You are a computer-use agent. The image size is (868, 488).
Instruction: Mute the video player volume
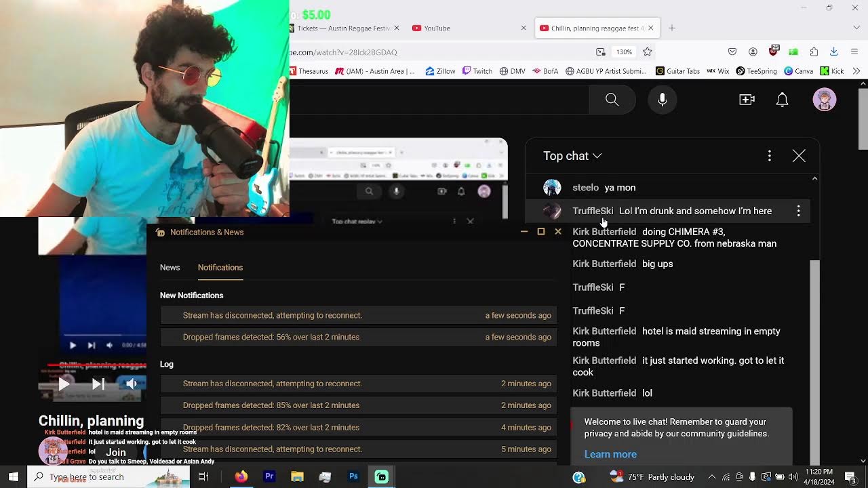[131, 384]
